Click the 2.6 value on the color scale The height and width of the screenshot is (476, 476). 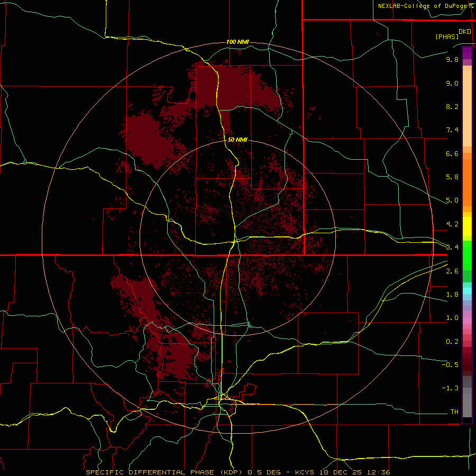click(x=452, y=271)
